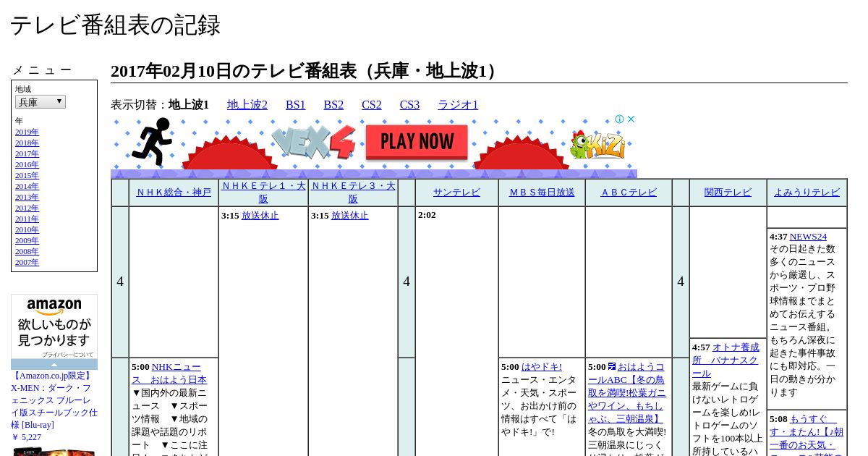Open the 地域 dropdown showing 兵庫

41,102
